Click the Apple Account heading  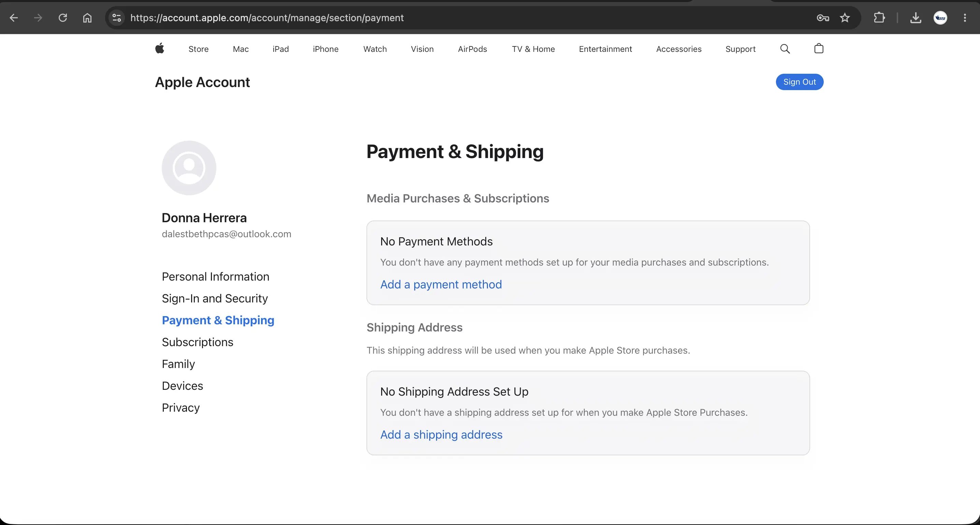pos(202,82)
